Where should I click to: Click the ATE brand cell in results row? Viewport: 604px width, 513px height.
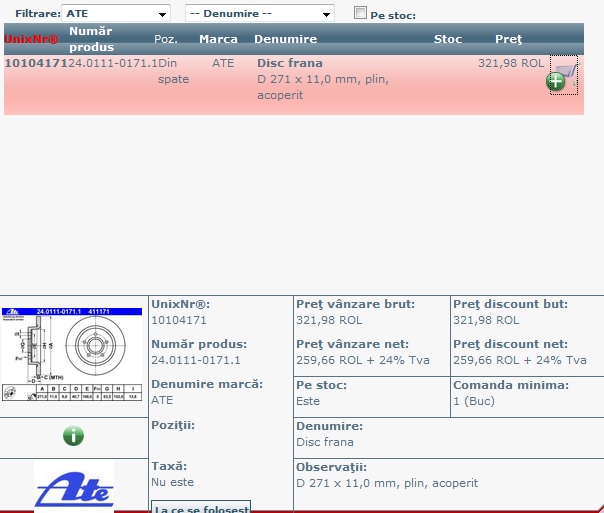pyautogui.click(x=223, y=63)
